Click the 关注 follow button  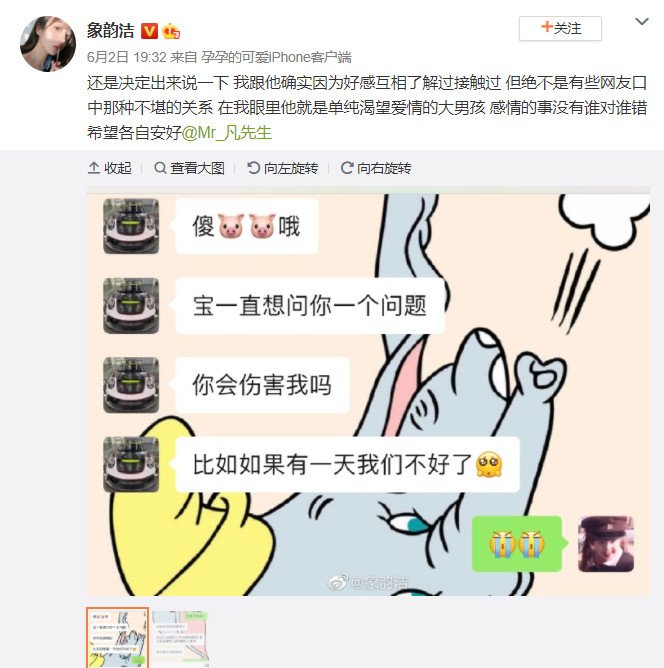560,29
